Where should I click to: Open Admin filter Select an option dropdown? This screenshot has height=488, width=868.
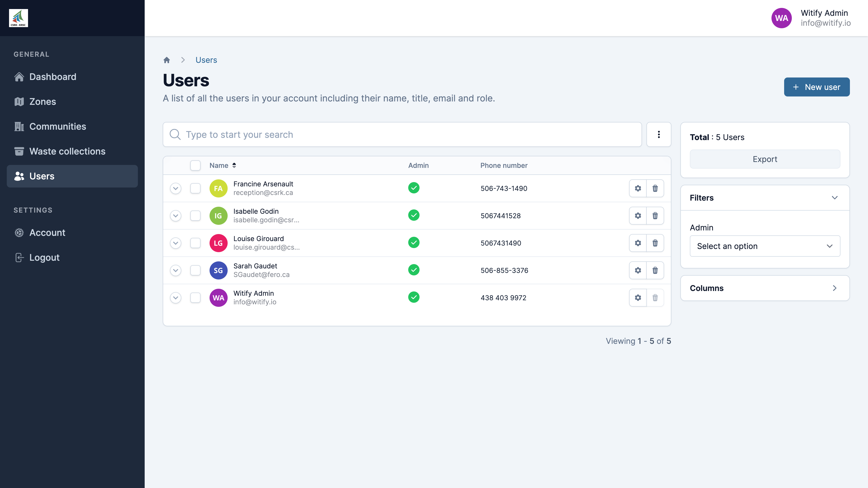click(764, 246)
